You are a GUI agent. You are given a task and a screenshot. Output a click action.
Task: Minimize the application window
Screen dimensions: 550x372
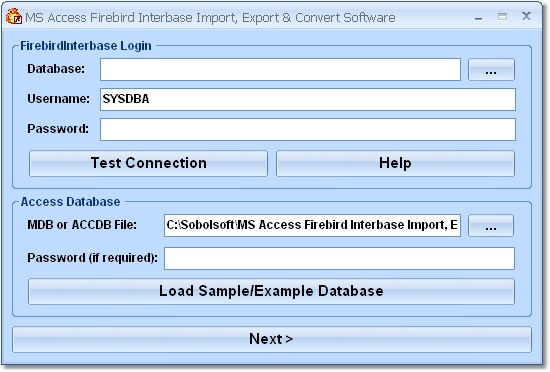478,17
